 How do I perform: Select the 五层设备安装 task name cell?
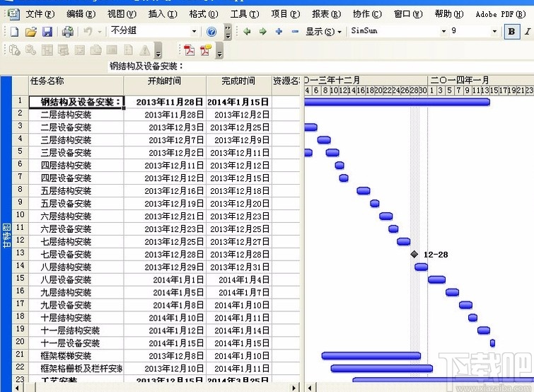coord(76,204)
